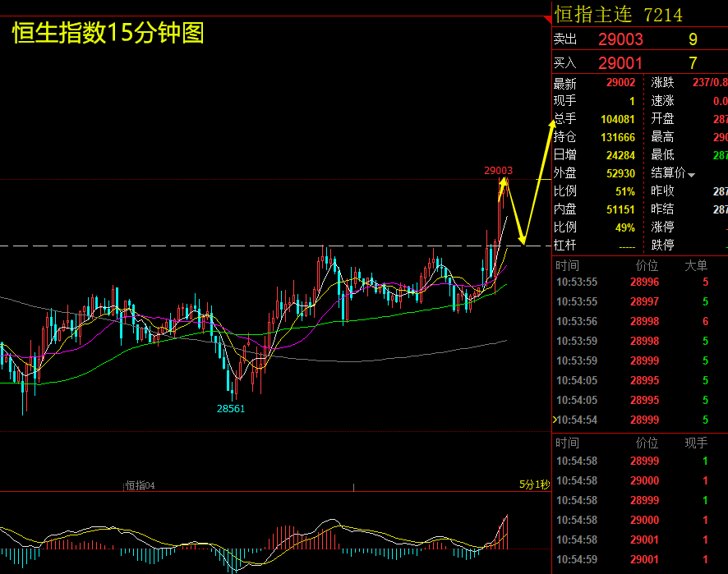Click the 跌停 label
The width and height of the screenshot is (728, 574).
tap(662, 245)
